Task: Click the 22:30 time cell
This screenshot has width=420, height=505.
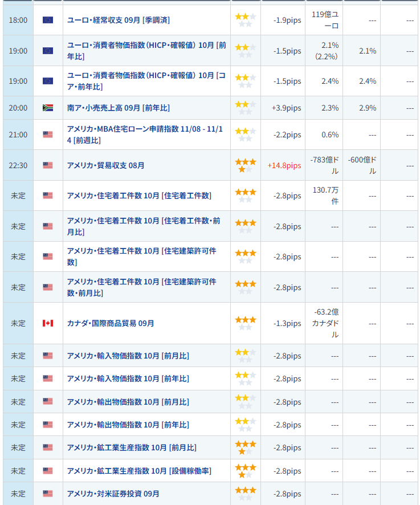Action: pos(18,165)
